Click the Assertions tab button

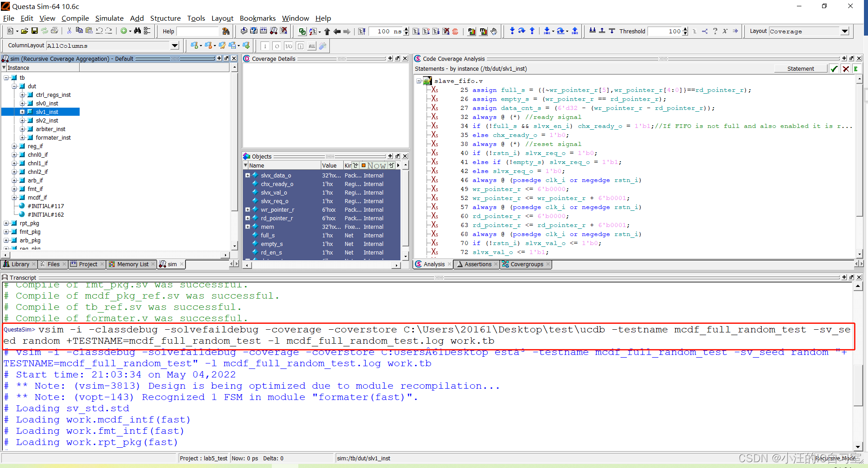pos(477,264)
